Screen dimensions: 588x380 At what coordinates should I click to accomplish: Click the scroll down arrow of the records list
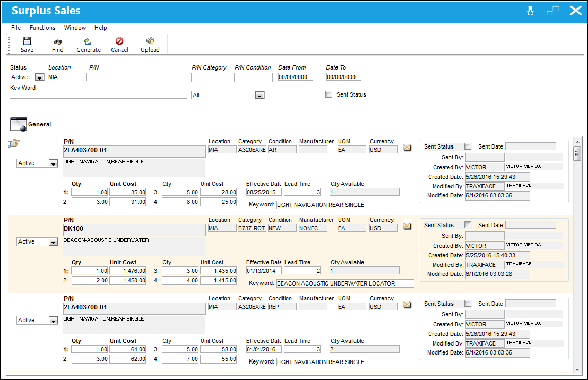577,369
